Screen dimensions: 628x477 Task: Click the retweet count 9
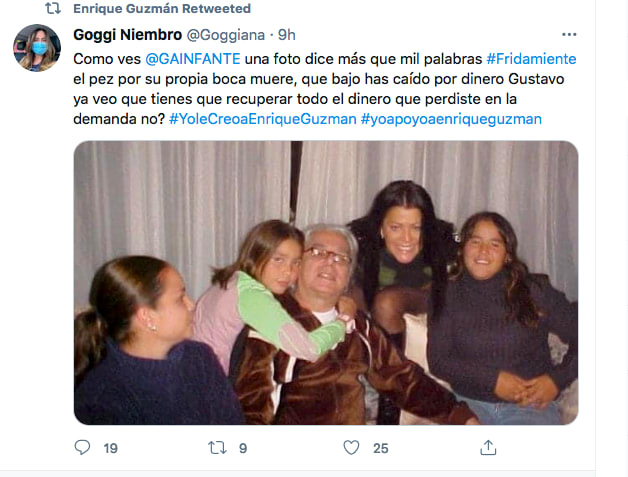243,448
